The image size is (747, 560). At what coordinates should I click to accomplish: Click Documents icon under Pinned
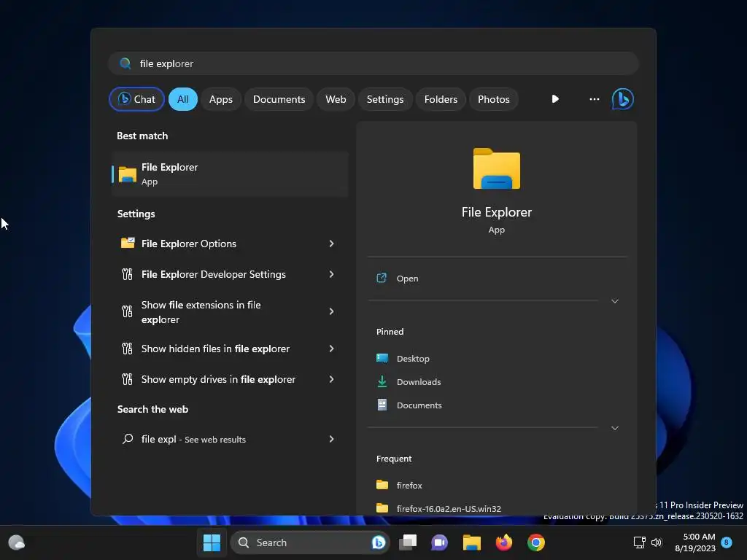click(x=382, y=405)
